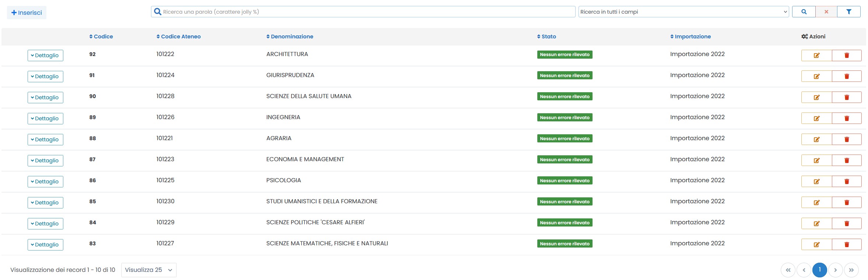Screen dimensions: 868x280
Task: Click trash icon for AGRARIA record
Action: pos(846,139)
